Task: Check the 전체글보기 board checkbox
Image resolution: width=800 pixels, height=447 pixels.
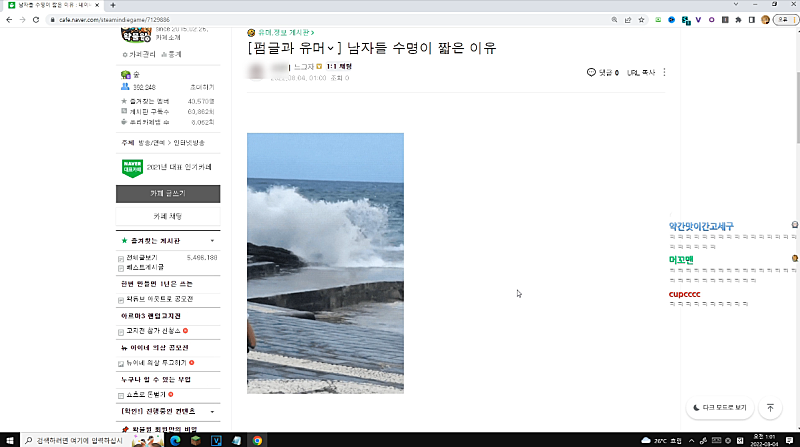Action: coord(121,258)
